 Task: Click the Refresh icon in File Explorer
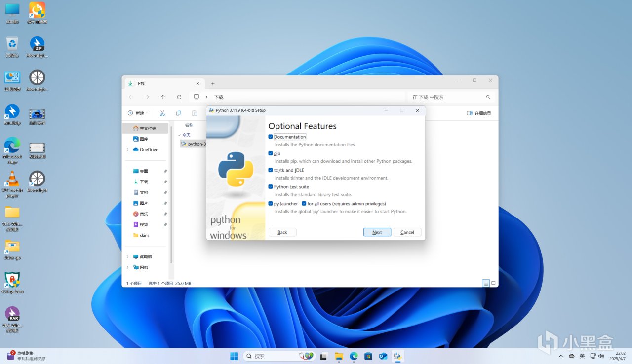pyautogui.click(x=179, y=97)
